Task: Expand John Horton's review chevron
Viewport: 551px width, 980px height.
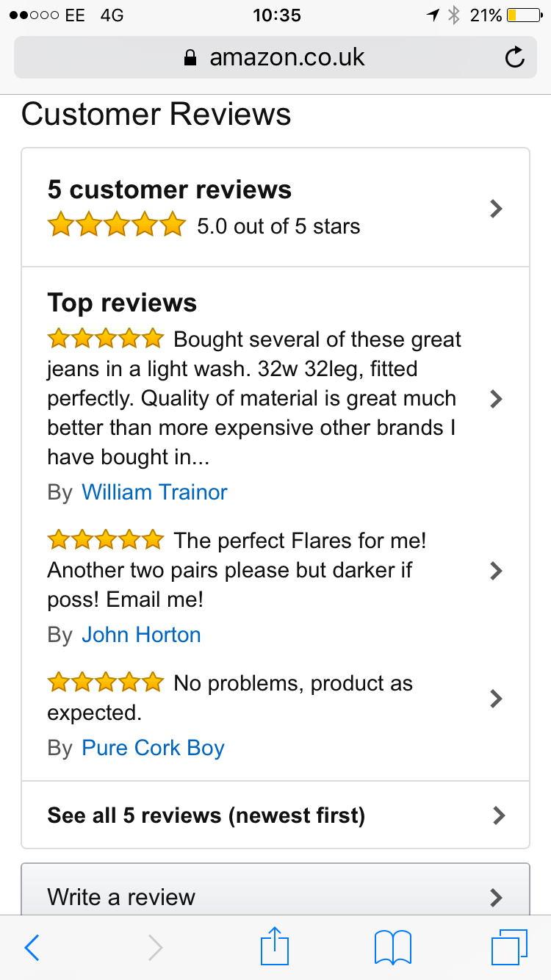Action: pos(496,570)
